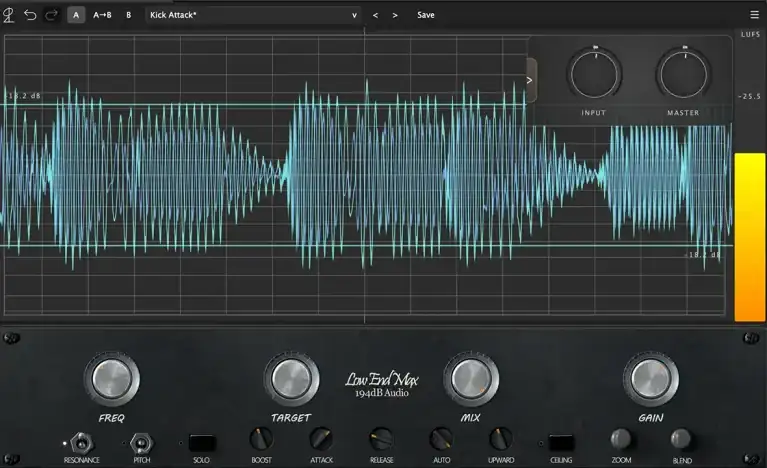Click the MASTER knob
Image resolution: width=767 pixels, height=468 pixels.
pyautogui.click(x=683, y=74)
